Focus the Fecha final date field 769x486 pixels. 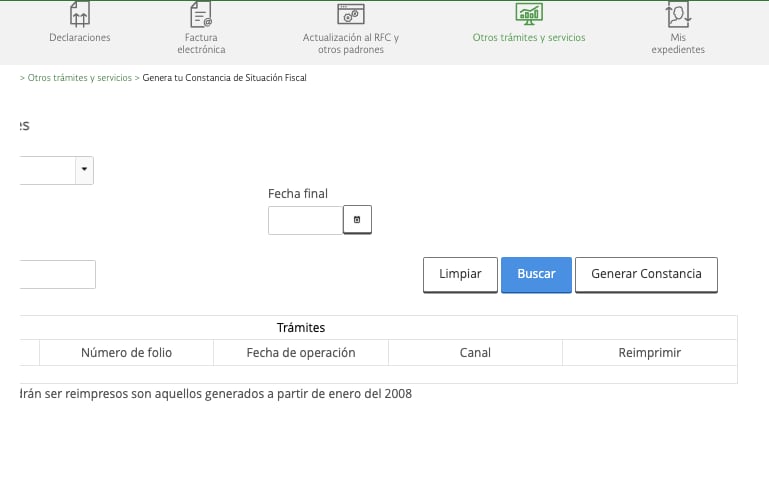click(305, 220)
